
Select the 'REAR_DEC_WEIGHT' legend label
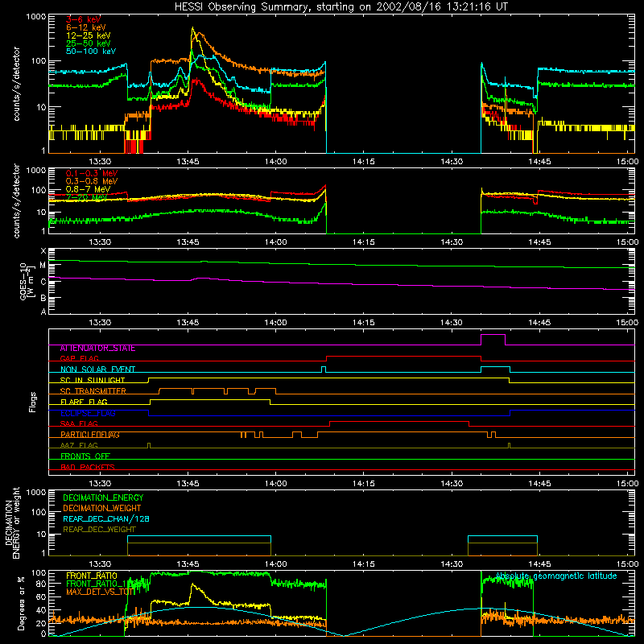click(x=99, y=530)
